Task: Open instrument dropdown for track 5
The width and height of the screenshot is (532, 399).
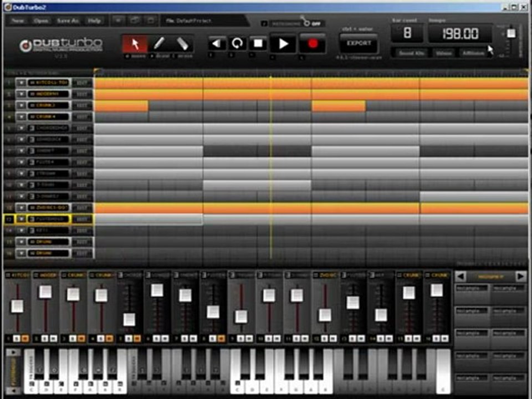Action: [x=21, y=128]
